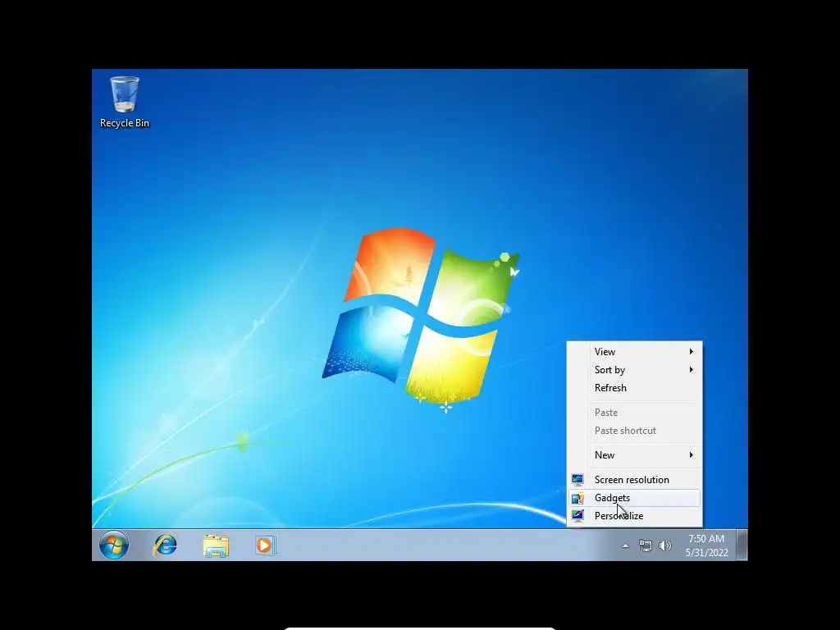The height and width of the screenshot is (630, 840).
Task: Expand the New submenu
Action: pyautogui.click(x=635, y=455)
